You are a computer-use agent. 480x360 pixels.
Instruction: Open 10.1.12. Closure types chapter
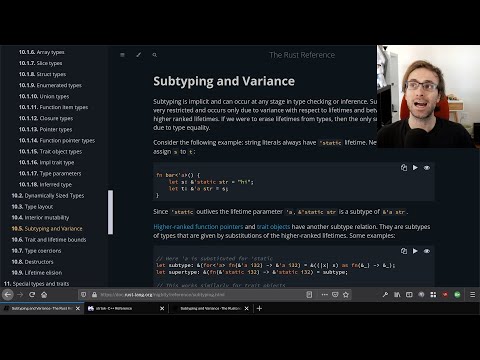tap(46, 118)
